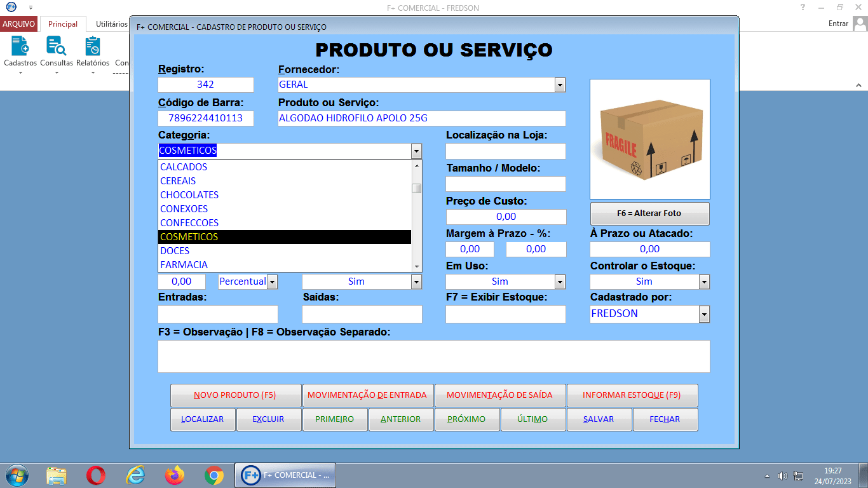
Task: Select CHOCOLATES in category list
Action: click(x=285, y=195)
